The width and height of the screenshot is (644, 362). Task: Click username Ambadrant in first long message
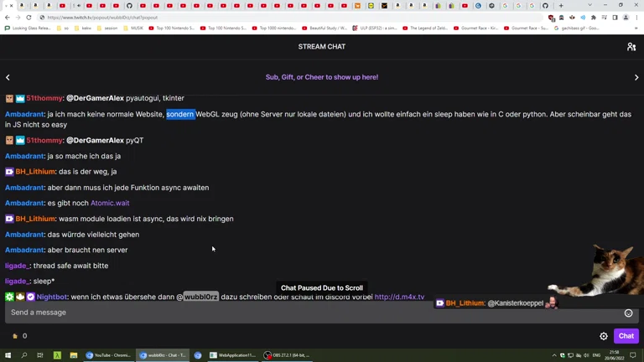(x=24, y=114)
